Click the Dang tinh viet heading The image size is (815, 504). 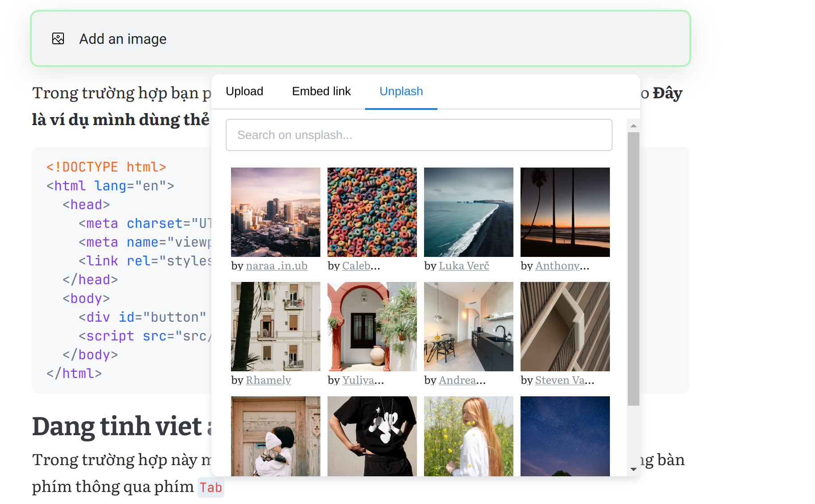coord(122,426)
